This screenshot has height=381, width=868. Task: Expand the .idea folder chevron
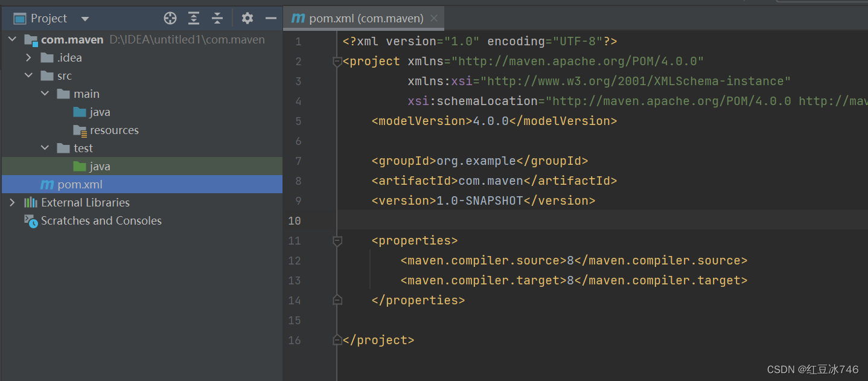click(28, 58)
